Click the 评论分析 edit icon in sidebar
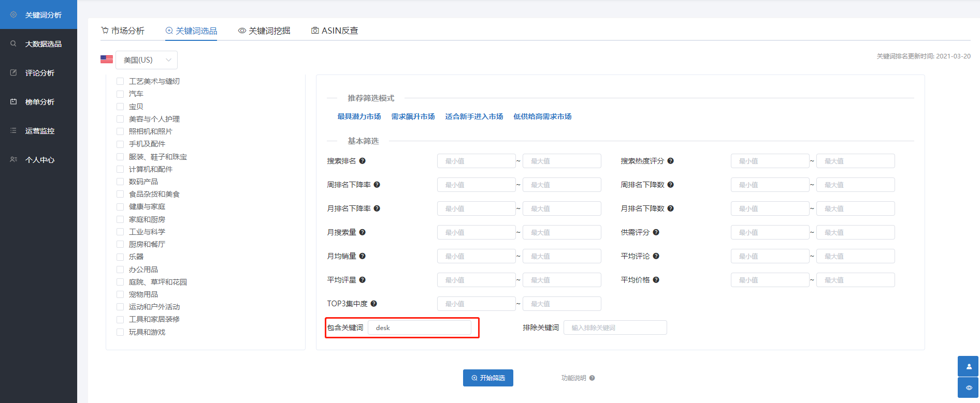 coord(13,72)
